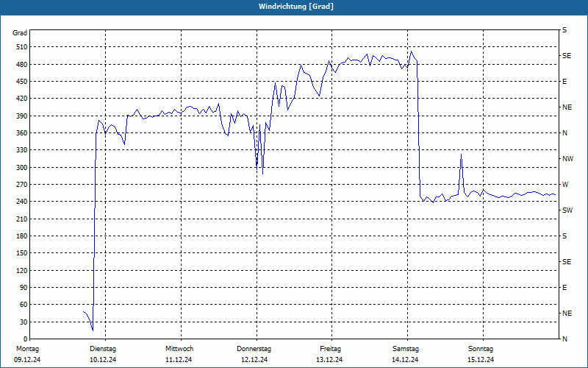This screenshot has height=368, width=588.
Task: Click the NW compass label on right axis
Action: [x=567, y=159]
